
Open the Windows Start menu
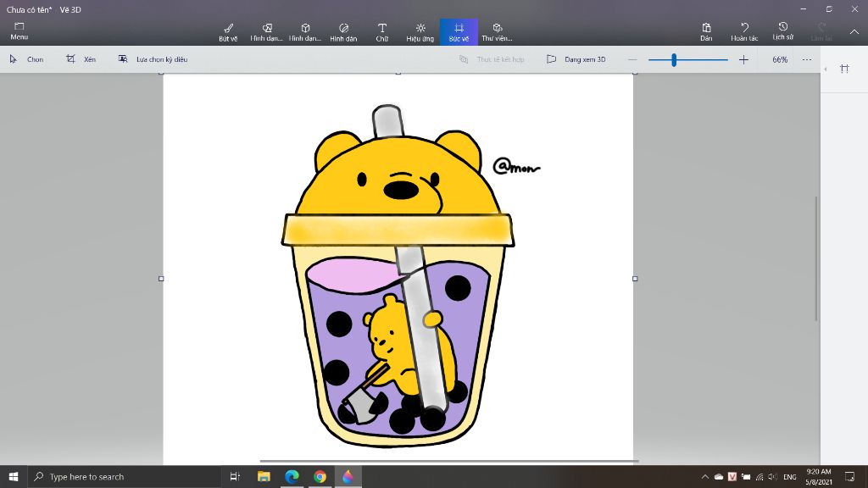[x=14, y=476]
